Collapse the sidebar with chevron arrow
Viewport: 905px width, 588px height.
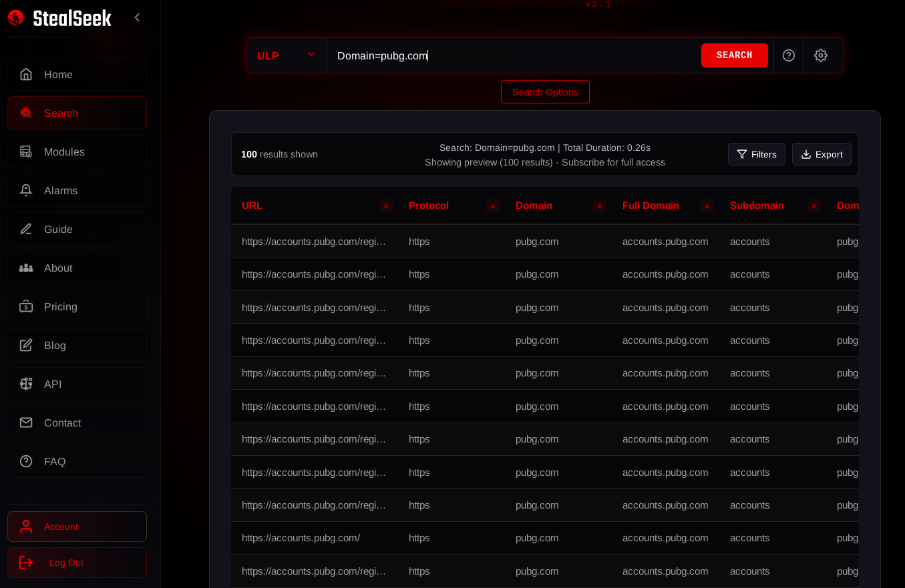[x=137, y=17]
